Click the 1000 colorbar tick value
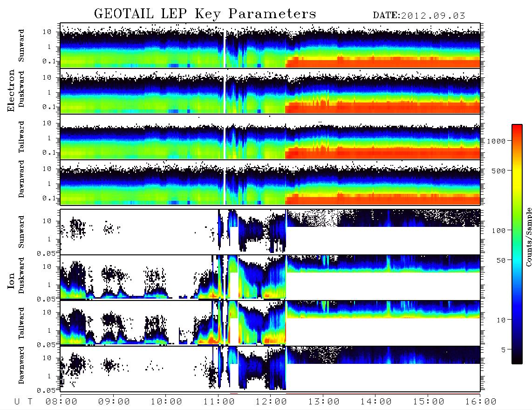This screenshot has height=410, width=532. (x=496, y=141)
